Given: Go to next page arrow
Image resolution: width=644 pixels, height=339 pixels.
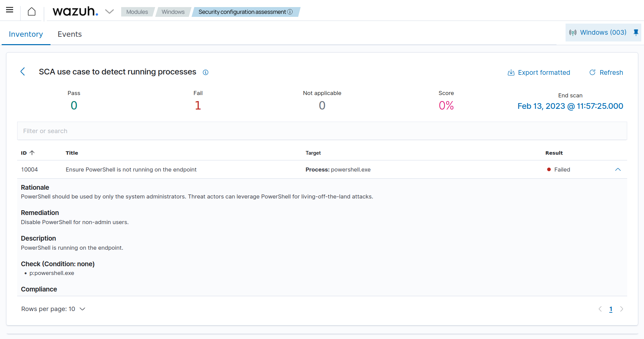Looking at the screenshot, I should click(621, 309).
